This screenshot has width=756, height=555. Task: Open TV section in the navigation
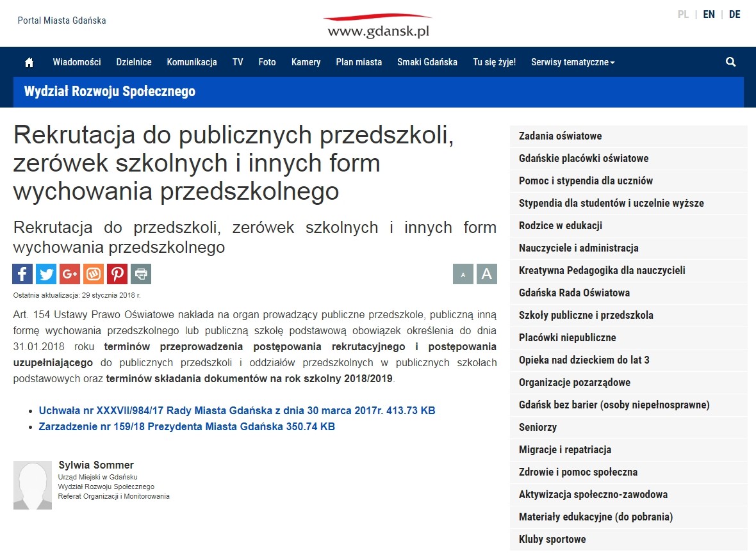(x=238, y=62)
